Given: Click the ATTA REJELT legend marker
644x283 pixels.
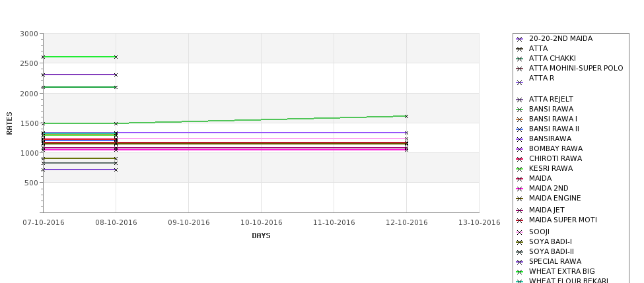Looking at the screenshot, I should coord(520,100).
